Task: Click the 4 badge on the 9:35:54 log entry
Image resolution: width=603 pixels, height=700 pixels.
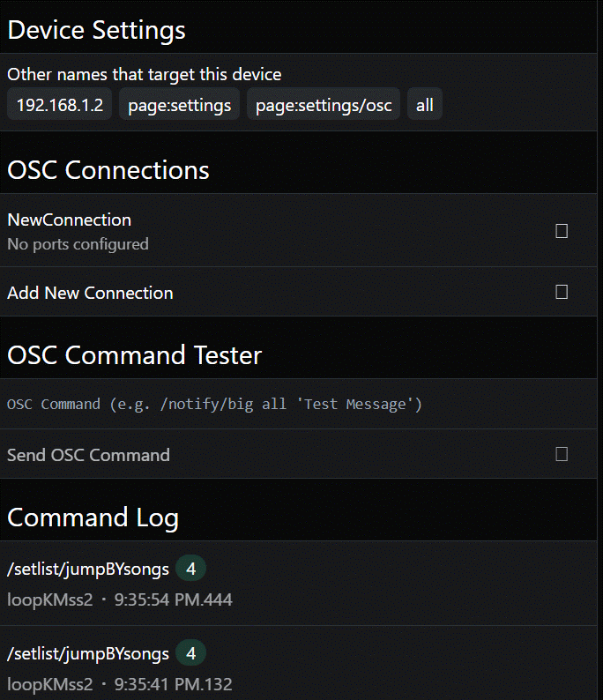Action: [x=190, y=569]
